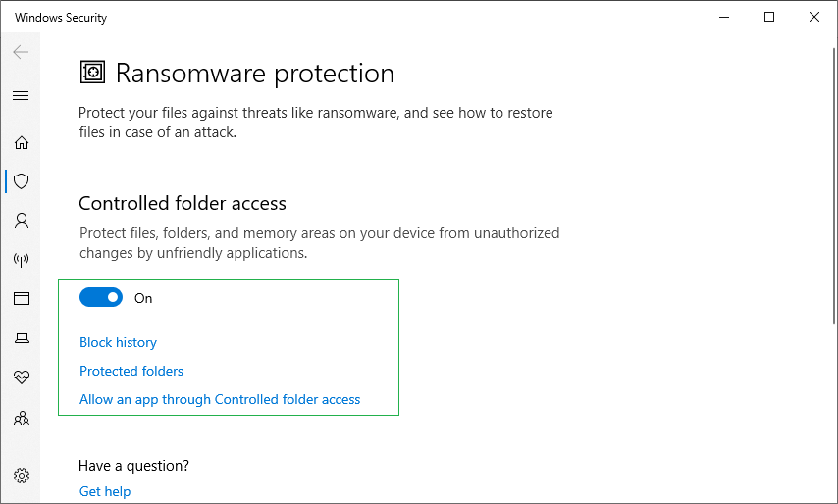
Task: Click the back arrow icon
Action: [21, 52]
